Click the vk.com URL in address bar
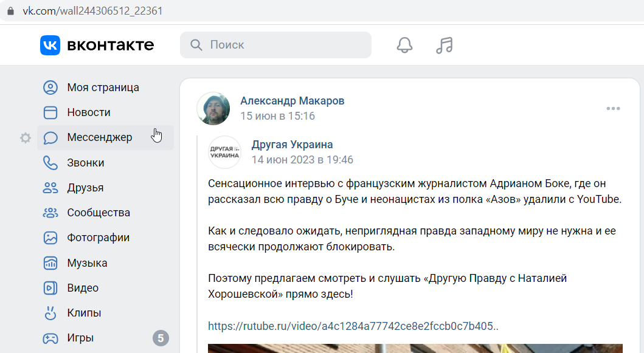This screenshot has width=644, height=353. 93,11
